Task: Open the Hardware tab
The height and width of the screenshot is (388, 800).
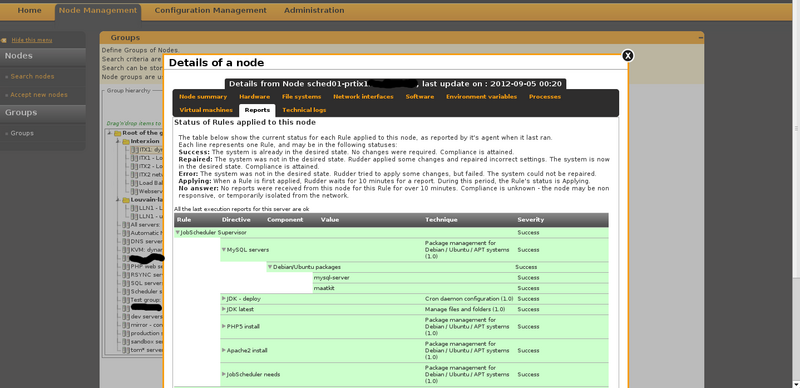Action: (255, 96)
